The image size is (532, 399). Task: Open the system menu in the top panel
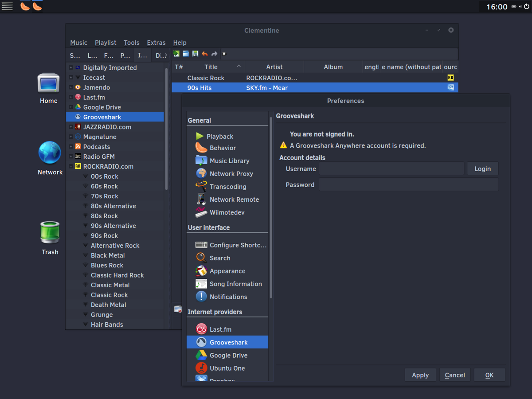7,6
